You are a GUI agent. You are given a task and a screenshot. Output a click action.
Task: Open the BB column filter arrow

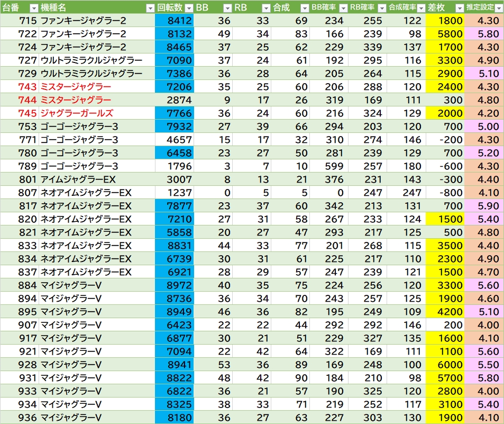pos(227,8)
